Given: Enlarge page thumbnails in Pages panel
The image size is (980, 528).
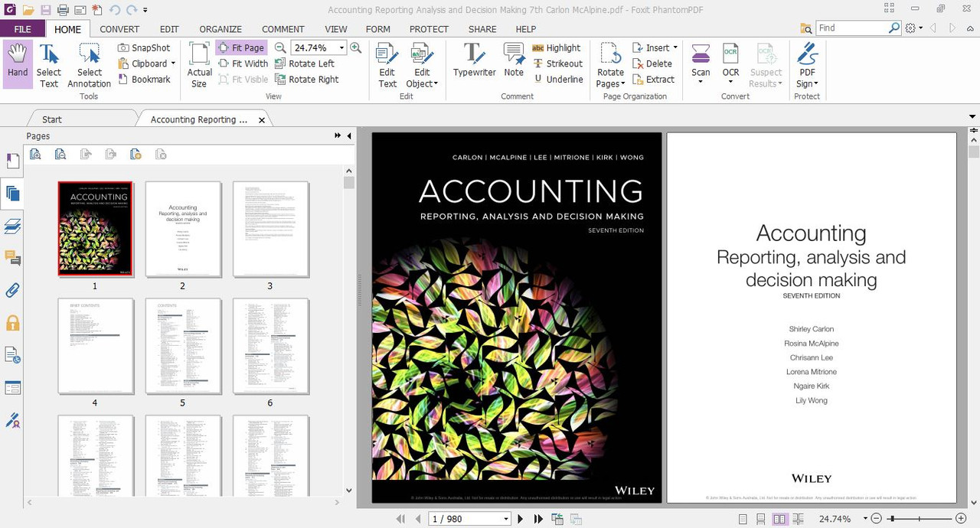Looking at the screenshot, I should [x=35, y=155].
